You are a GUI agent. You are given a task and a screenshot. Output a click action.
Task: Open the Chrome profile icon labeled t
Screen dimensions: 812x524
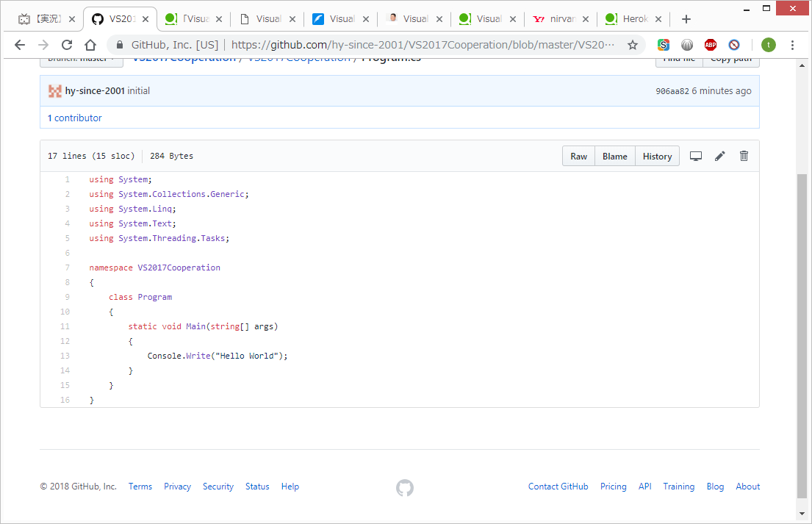point(768,45)
